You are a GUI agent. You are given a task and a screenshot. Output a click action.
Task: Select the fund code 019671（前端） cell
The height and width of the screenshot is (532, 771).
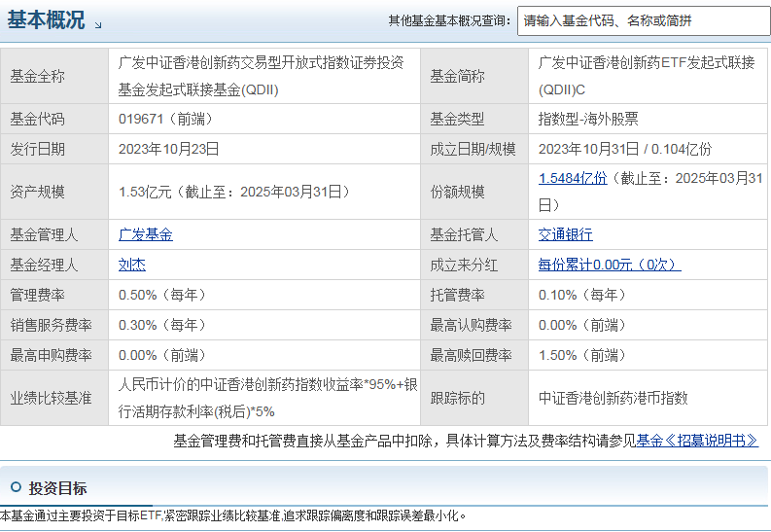pyautogui.click(x=165, y=119)
